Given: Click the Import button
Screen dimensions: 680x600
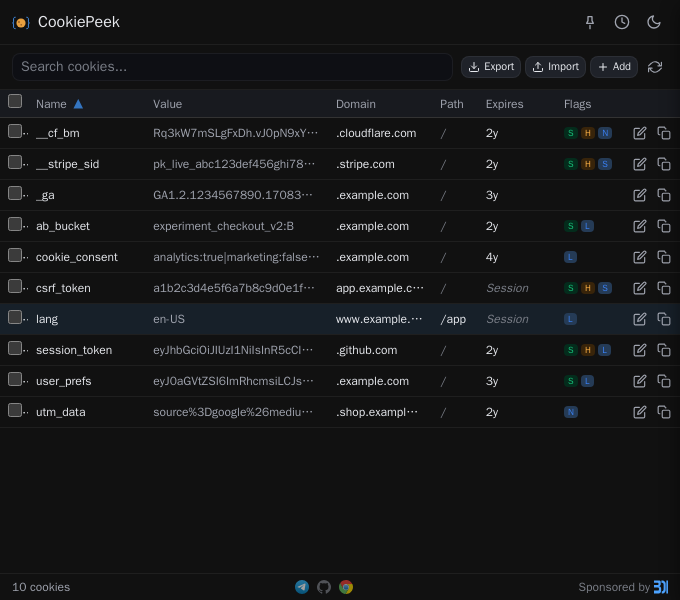Looking at the screenshot, I should tap(555, 67).
